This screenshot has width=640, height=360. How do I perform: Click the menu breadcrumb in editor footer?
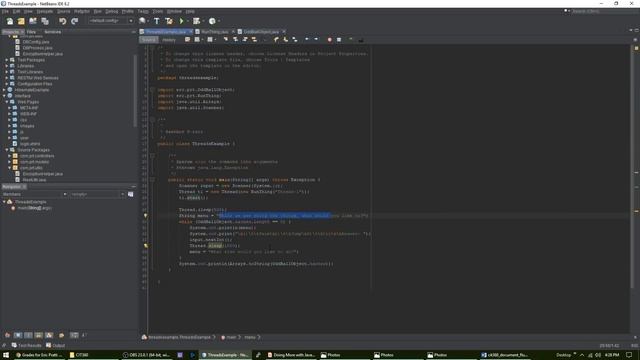click(x=250, y=337)
